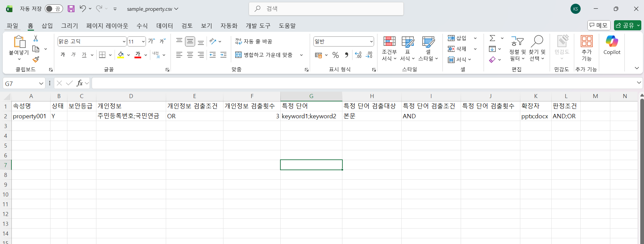644x244 pixels.
Task: Click the Insert Function fx icon
Action: [x=80, y=83]
